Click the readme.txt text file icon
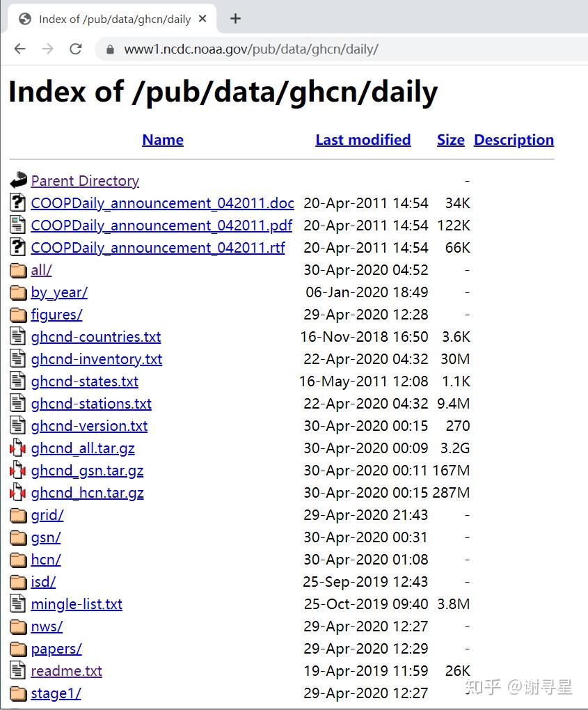Image resolution: width=588 pixels, height=710 pixels. click(17, 670)
